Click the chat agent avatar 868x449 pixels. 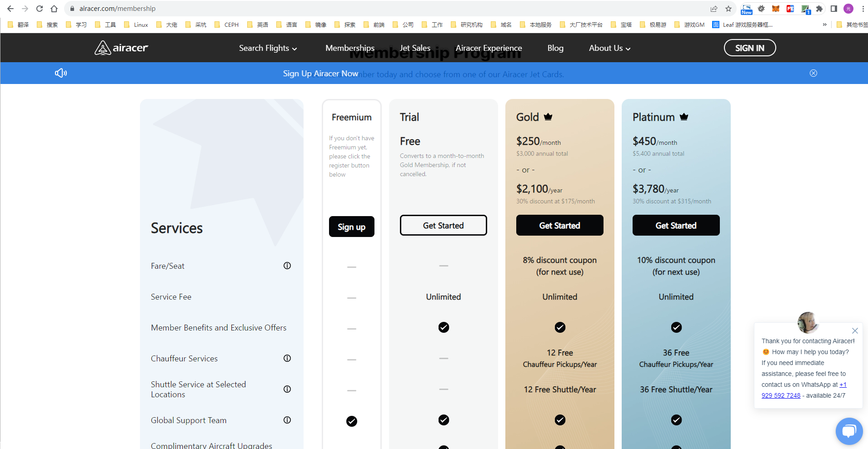click(x=808, y=322)
